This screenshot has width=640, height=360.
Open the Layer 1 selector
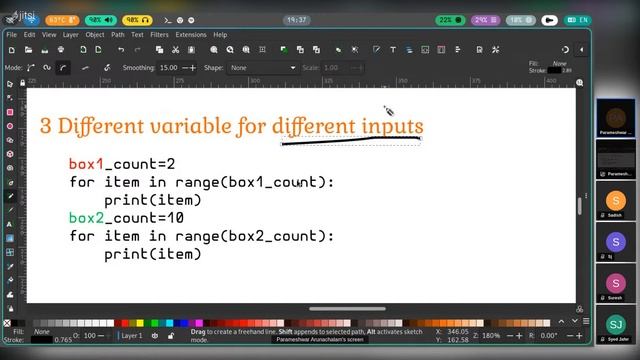point(132,336)
